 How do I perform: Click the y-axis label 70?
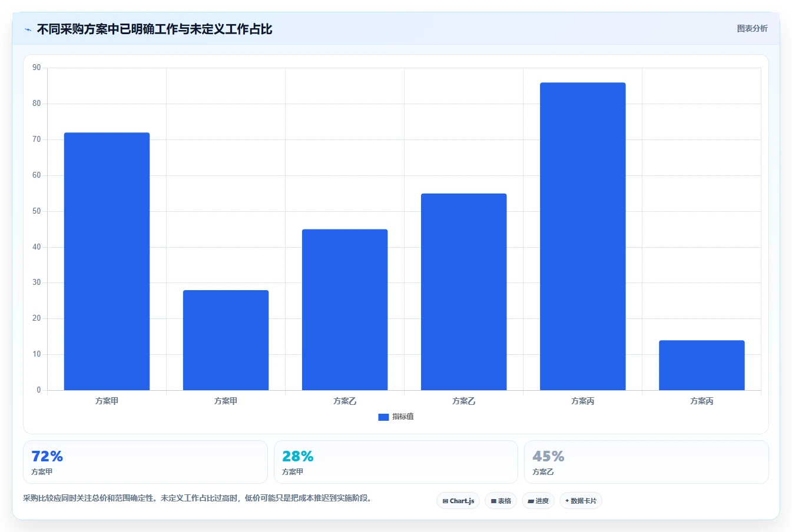(37, 139)
